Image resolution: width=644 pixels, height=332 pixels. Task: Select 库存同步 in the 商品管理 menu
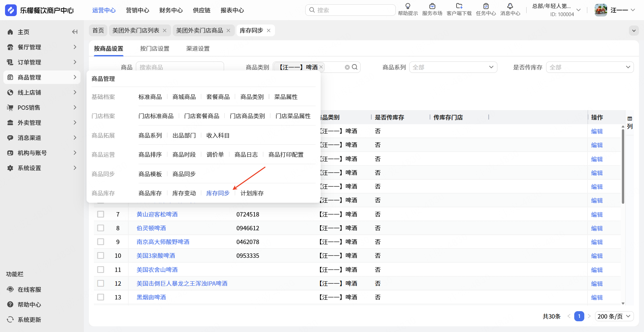(218, 193)
